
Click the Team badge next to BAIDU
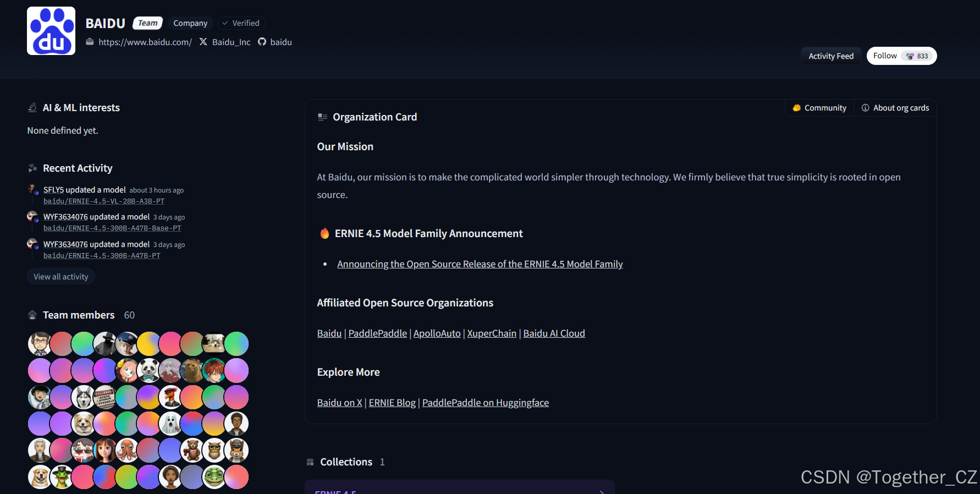pyautogui.click(x=147, y=23)
